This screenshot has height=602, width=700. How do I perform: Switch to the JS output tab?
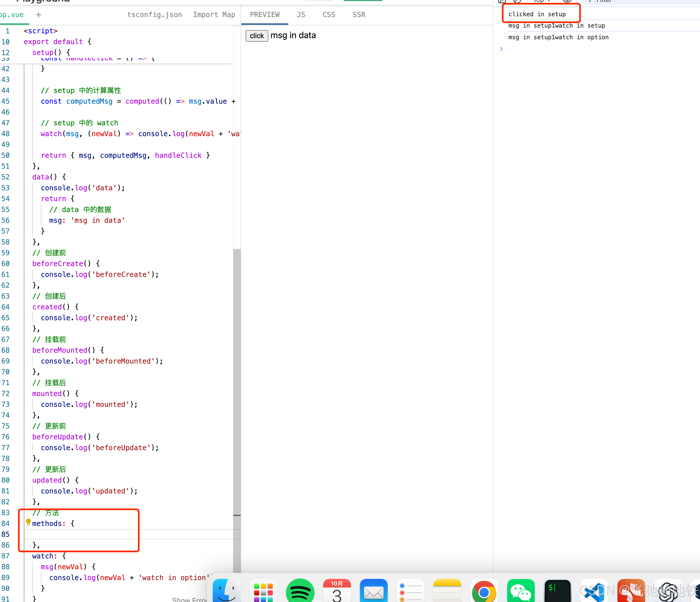[x=301, y=15]
